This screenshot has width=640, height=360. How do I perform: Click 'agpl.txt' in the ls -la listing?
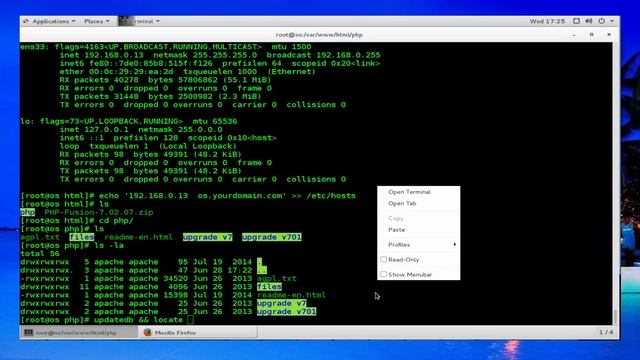(276, 278)
